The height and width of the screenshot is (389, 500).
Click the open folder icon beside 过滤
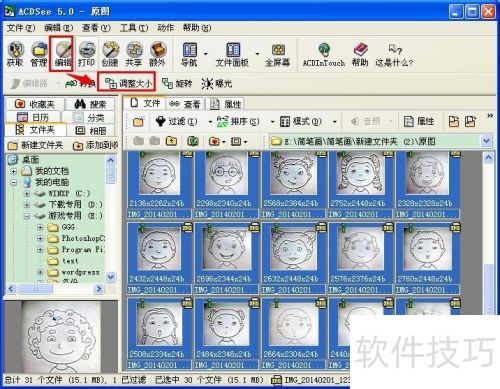pos(138,121)
